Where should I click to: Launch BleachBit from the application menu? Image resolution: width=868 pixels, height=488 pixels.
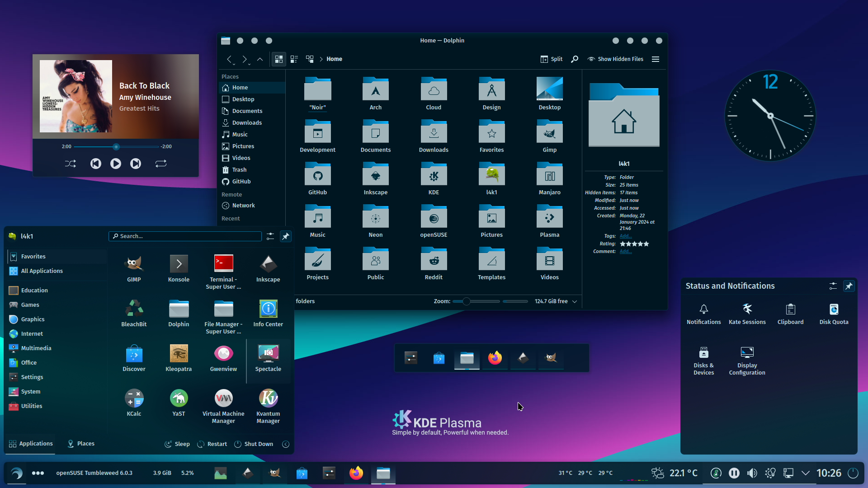tap(134, 313)
